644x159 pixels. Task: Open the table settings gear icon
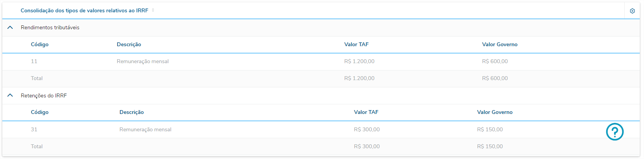pos(632,11)
